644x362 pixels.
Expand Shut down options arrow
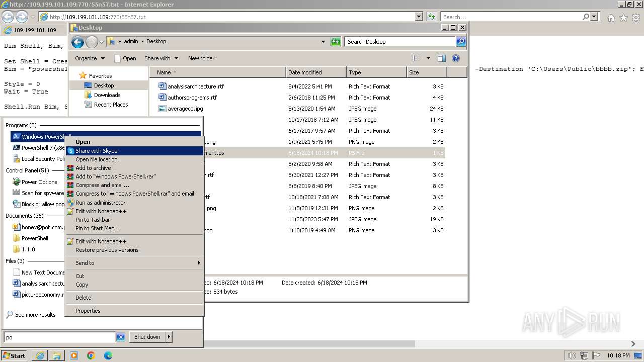click(169, 337)
